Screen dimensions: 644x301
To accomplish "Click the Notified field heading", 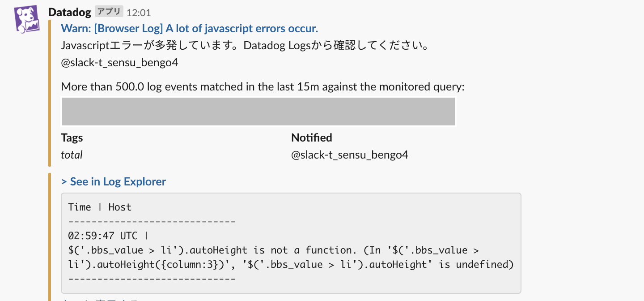I will pyautogui.click(x=311, y=138).
